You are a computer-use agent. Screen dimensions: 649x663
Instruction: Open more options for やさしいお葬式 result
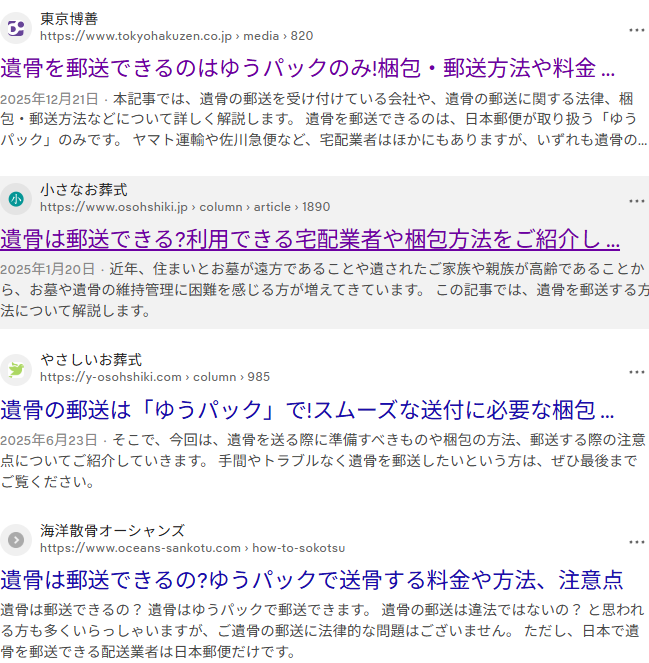click(x=636, y=372)
